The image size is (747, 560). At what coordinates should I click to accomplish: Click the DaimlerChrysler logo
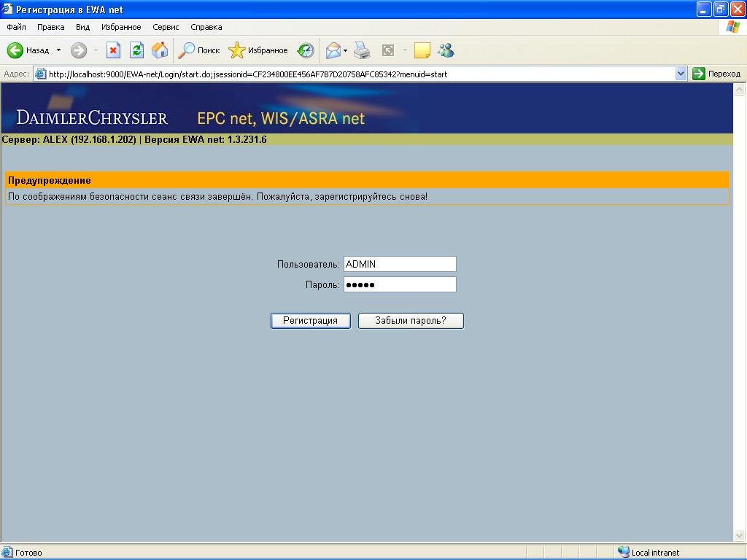coord(92,117)
